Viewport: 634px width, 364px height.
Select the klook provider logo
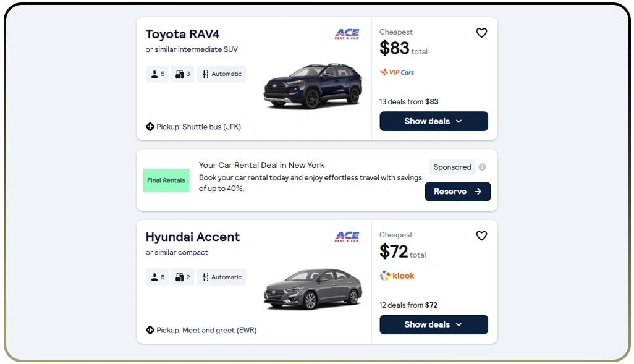pyautogui.click(x=396, y=276)
